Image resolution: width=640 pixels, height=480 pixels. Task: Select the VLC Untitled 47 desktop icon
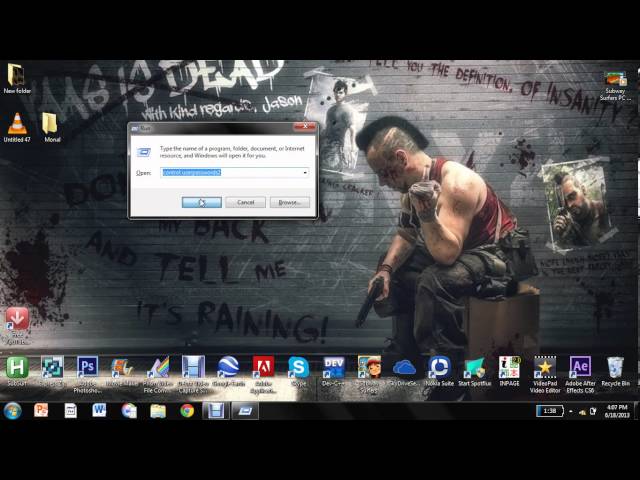pyautogui.click(x=17, y=128)
